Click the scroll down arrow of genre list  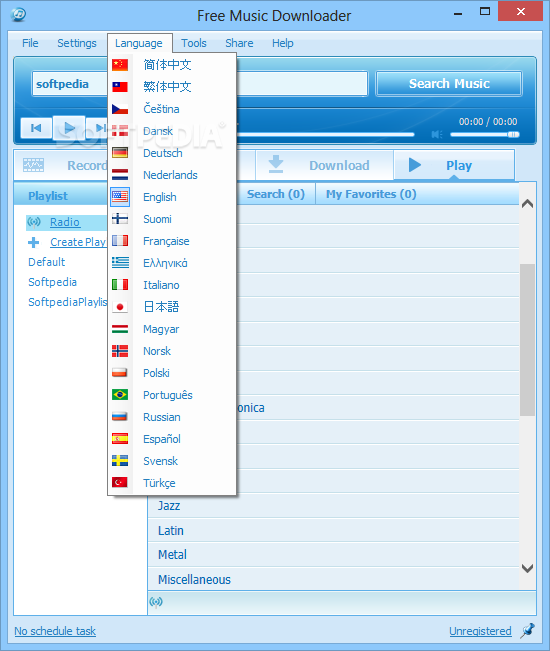(528, 568)
